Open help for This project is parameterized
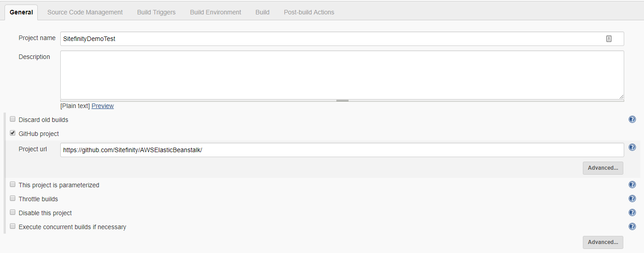The image size is (644, 253). coord(632,185)
